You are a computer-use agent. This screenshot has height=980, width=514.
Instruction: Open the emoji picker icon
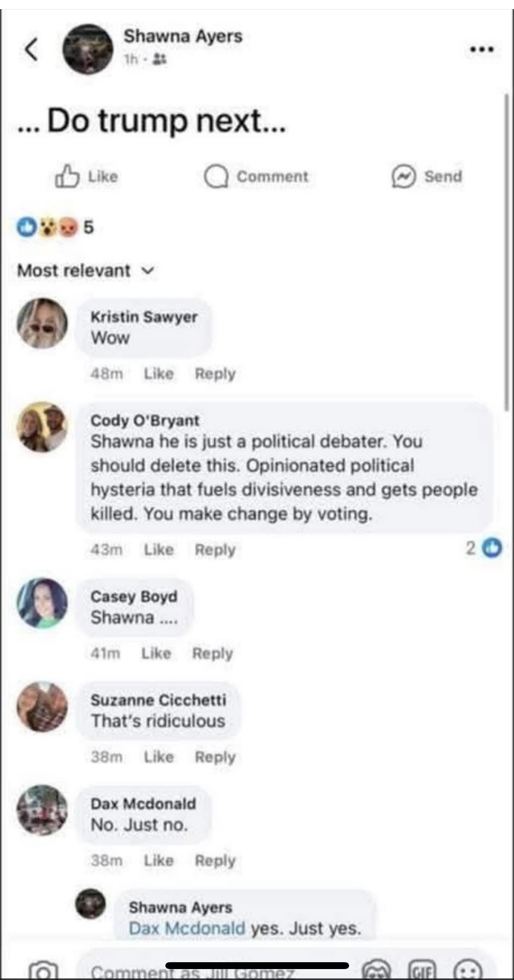[x=468, y=971]
